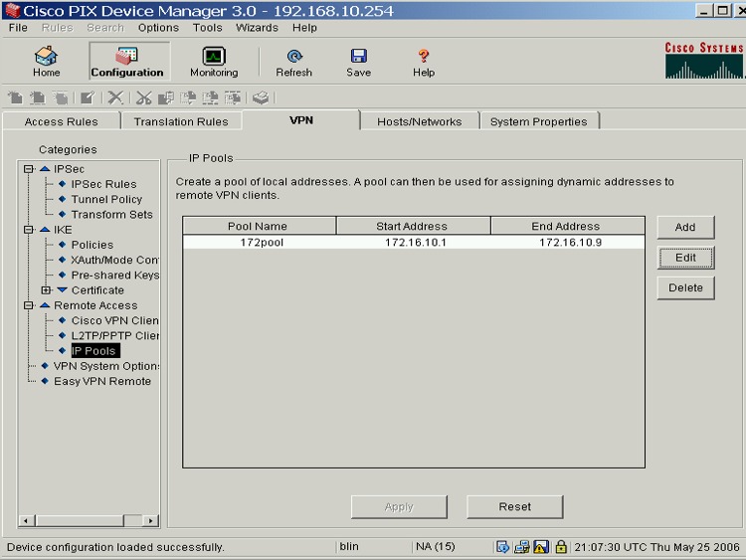Select Tunnel Policy in tree
The height and width of the screenshot is (560, 746).
(106, 199)
